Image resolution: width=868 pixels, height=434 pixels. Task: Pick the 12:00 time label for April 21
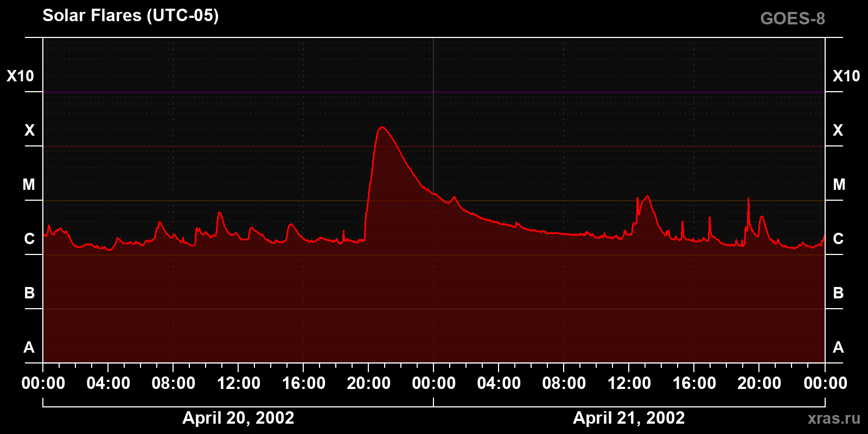click(x=629, y=383)
